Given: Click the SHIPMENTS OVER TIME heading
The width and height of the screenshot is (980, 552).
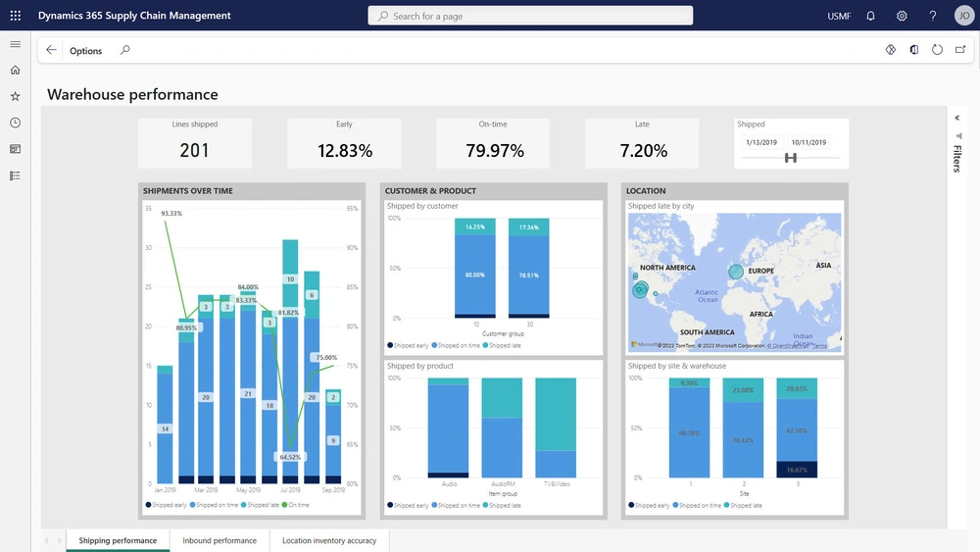Looking at the screenshot, I should [187, 190].
